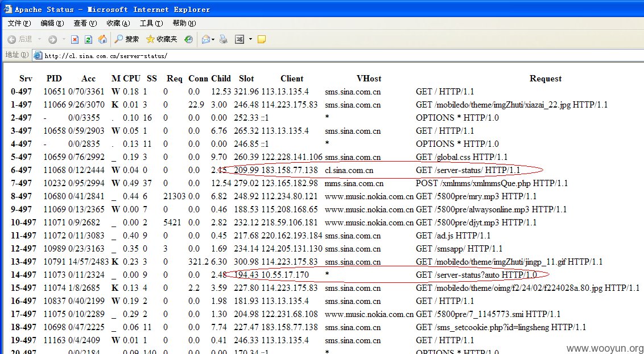Click 'POST /xmlmms/xmlmmsQue.php HTTP/1.1' request
The image size is (644, 354).
[x=492, y=183]
